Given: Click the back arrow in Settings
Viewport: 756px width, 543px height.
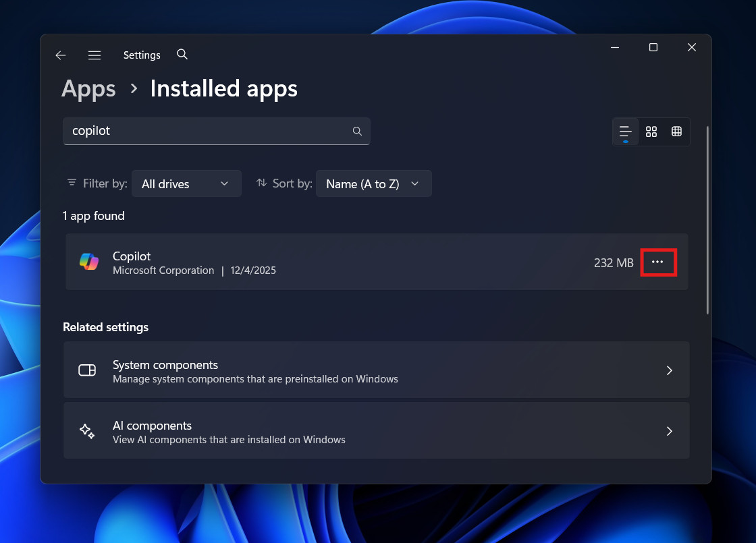Looking at the screenshot, I should click(x=61, y=55).
